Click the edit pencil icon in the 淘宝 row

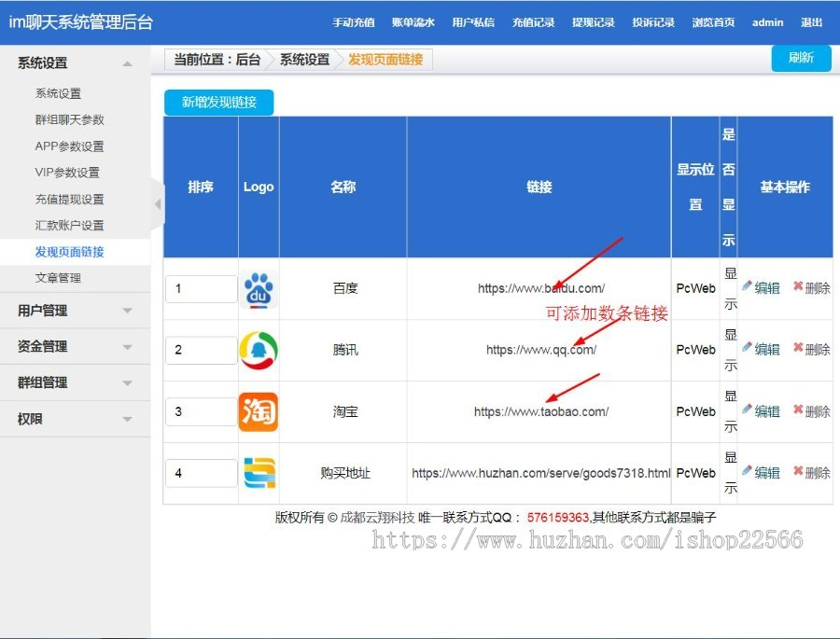point(747,411)
